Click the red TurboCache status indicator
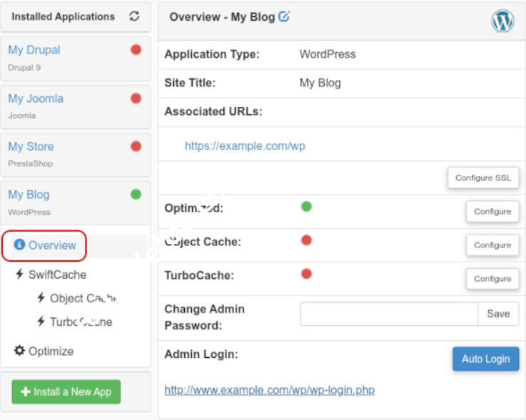The height and width of the screenshot is (420, 526). pyautogui.click(x=306, y=274)
